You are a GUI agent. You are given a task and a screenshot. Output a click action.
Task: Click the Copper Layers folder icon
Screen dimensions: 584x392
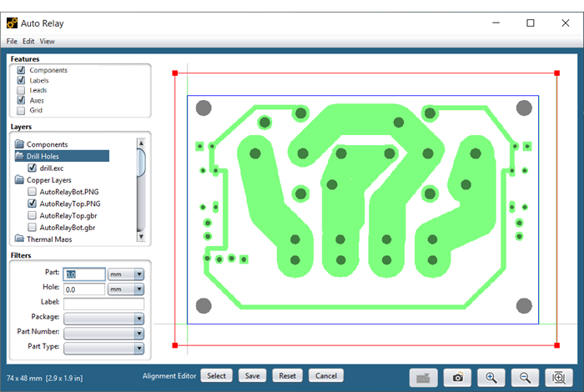tap(19, 179)
